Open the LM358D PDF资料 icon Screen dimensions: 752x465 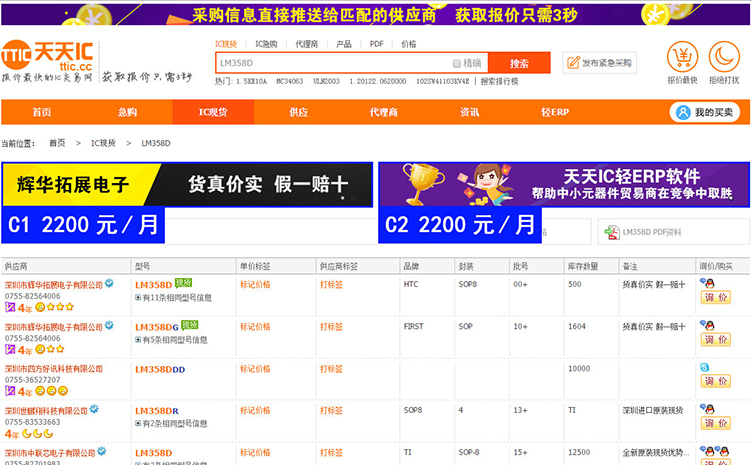[611, 232]
